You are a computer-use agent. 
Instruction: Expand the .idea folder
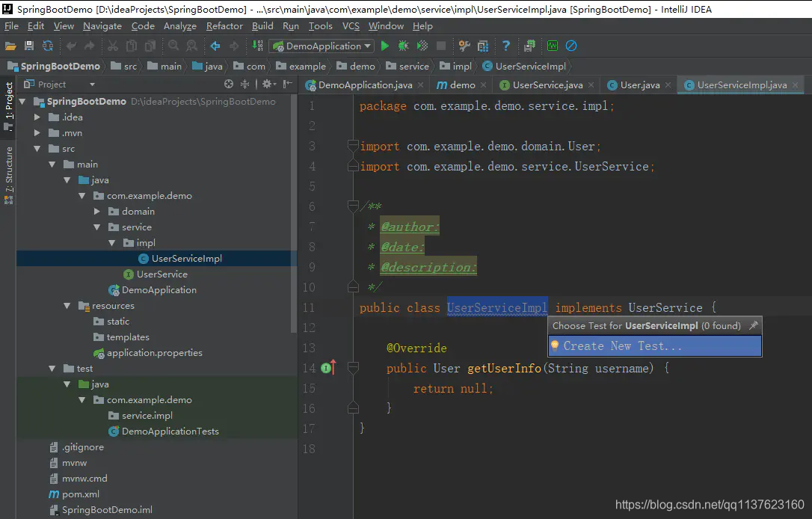[37, 117]
